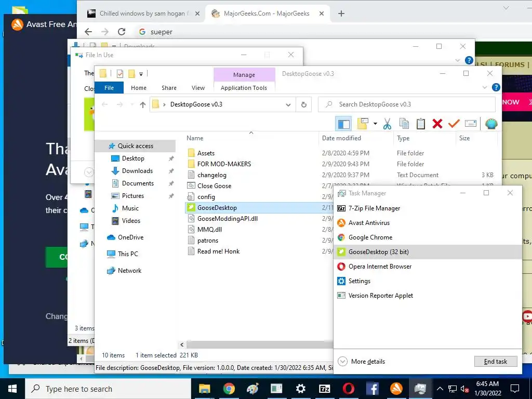The image size is (532, 399).
Task: Click the orange checkmark Properties icon
Action: click(454, 124)
